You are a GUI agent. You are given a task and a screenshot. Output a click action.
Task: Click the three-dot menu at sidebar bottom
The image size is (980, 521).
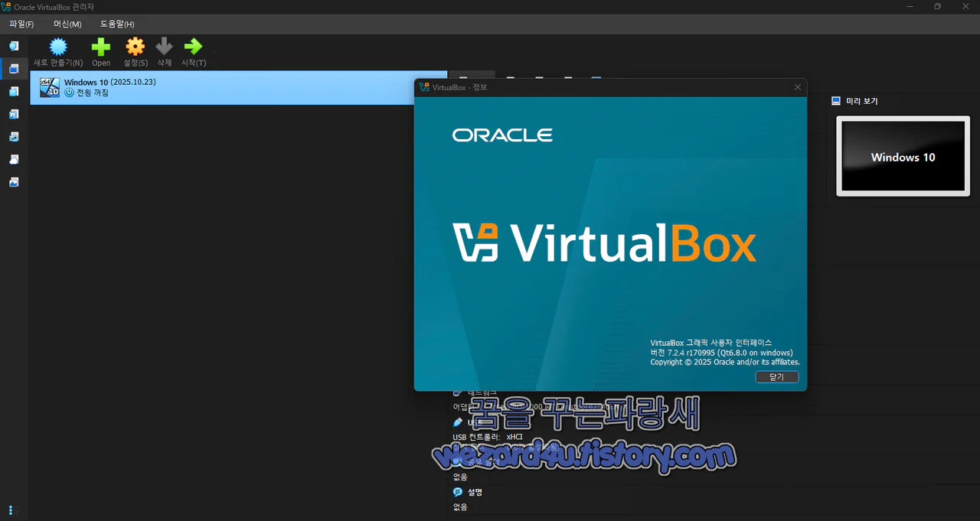pos(11,510)
